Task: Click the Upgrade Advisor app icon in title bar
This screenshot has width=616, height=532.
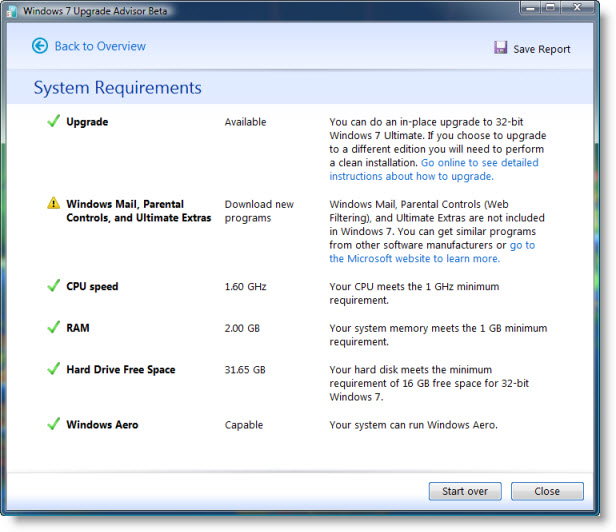Action: coord(12,11)
